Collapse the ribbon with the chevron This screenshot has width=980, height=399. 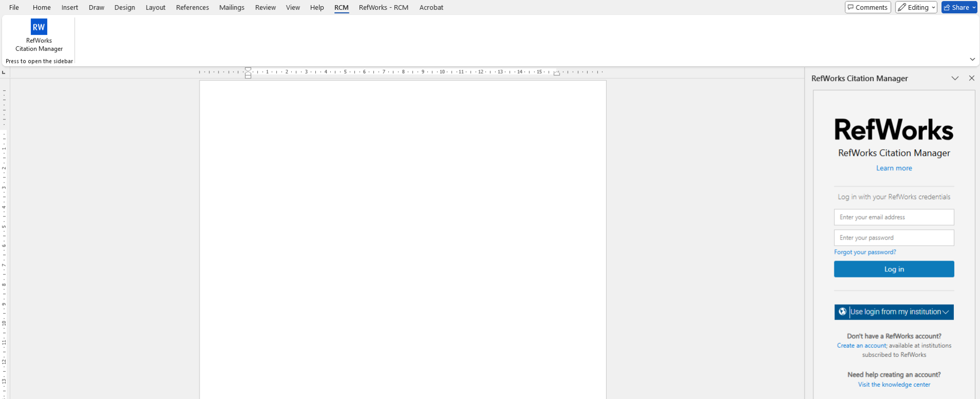[x=972, y=59]
